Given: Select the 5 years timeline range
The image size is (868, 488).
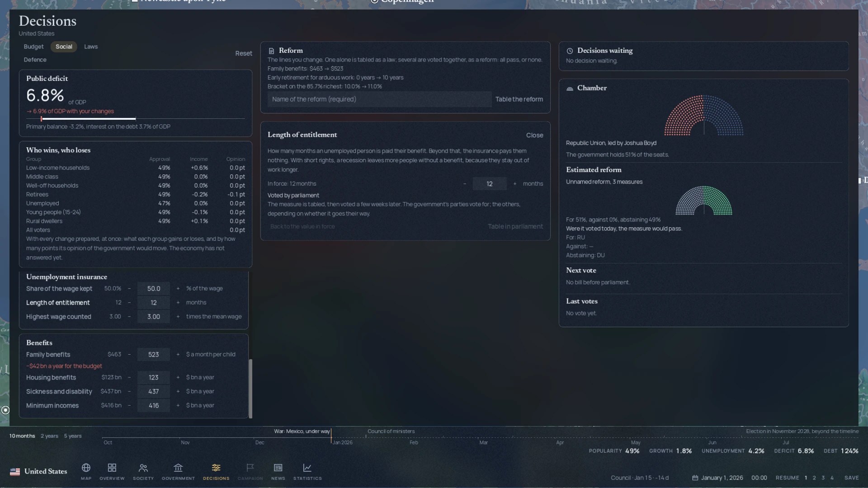Looking at the screenshot, I should [x=73, y=436].
